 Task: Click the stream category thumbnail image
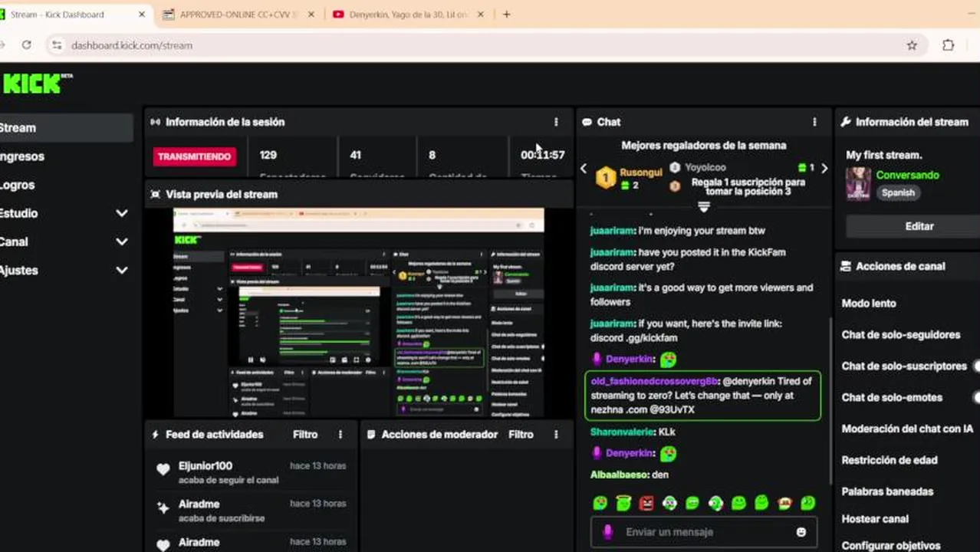click(858, 184)
